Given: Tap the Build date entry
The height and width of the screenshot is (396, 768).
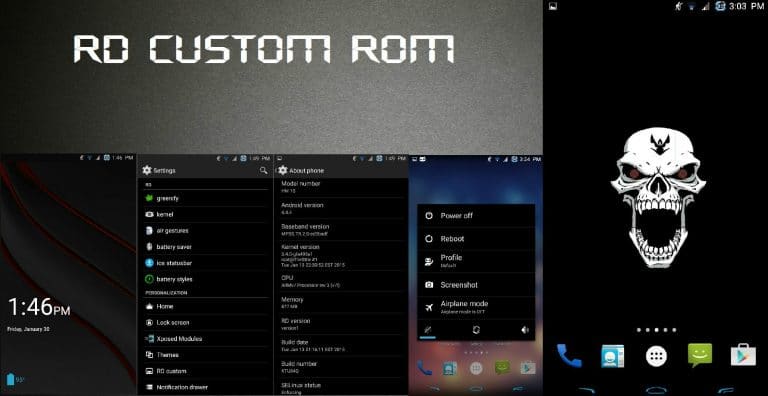Looking at the screenshot, I should pyautogui.click(x=342, y=346).
